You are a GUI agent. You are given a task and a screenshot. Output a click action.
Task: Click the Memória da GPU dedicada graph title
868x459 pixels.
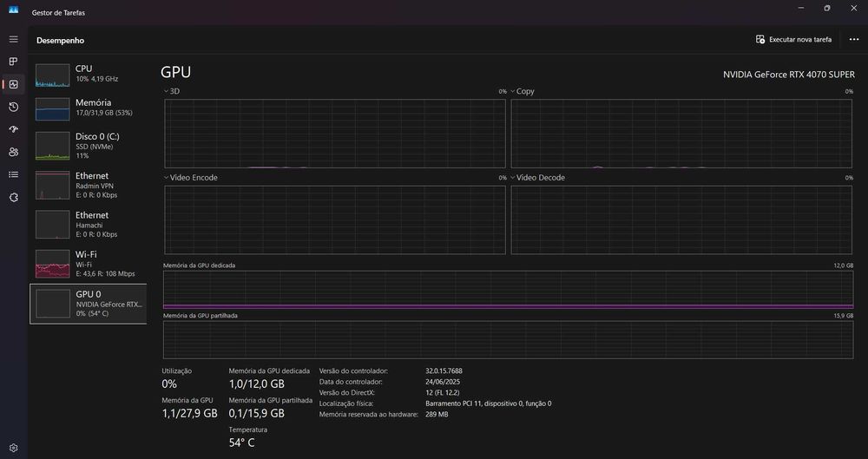[x=200, y=266]
